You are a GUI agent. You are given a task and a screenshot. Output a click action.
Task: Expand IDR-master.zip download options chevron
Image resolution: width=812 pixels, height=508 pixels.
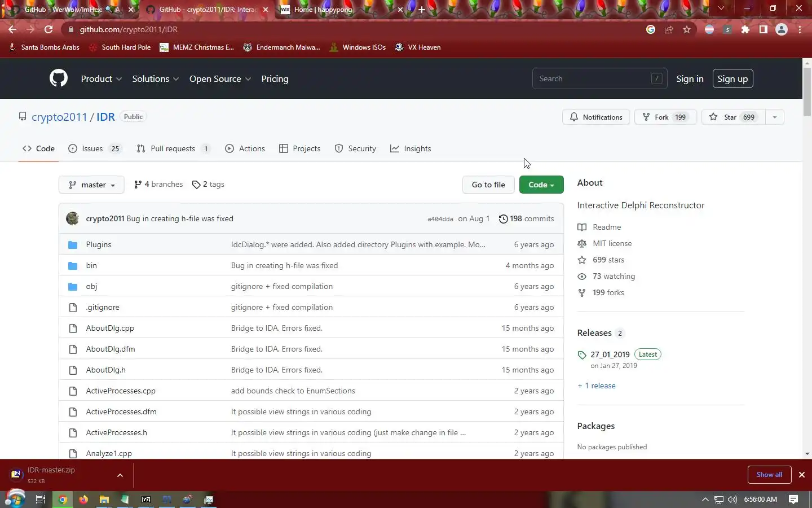pyautogui.click(x=120, y=475)
